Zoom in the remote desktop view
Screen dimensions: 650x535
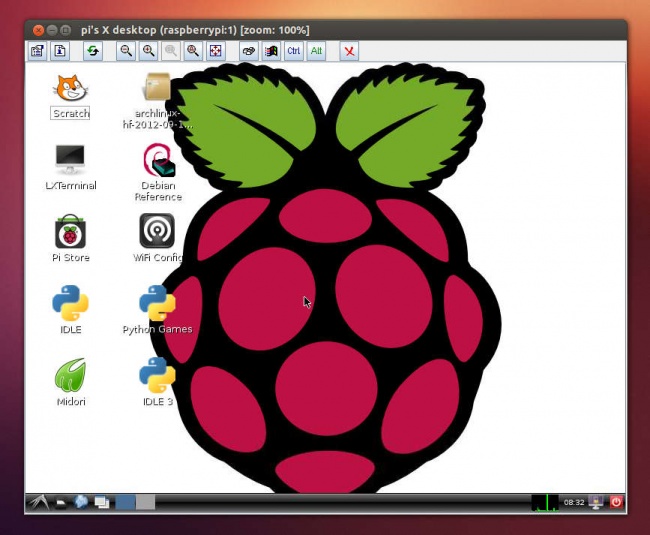(x=148, y=51)
